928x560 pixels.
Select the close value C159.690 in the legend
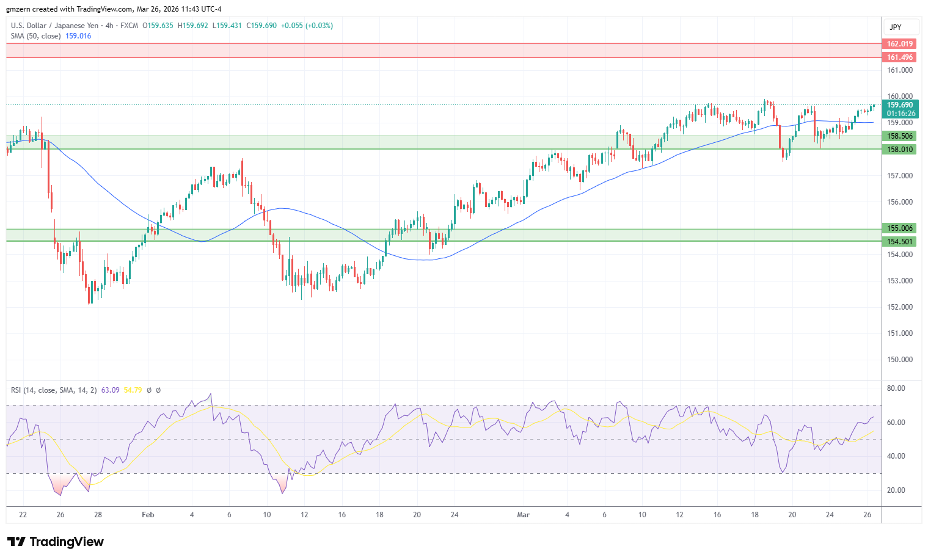pos(261,26)
